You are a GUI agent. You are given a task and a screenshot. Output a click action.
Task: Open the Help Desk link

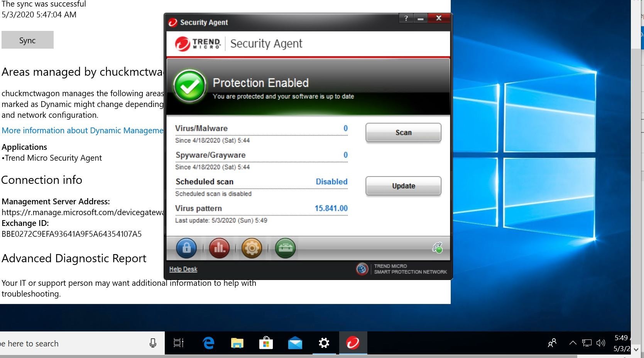pyautogui.click(x=183, y=269)
